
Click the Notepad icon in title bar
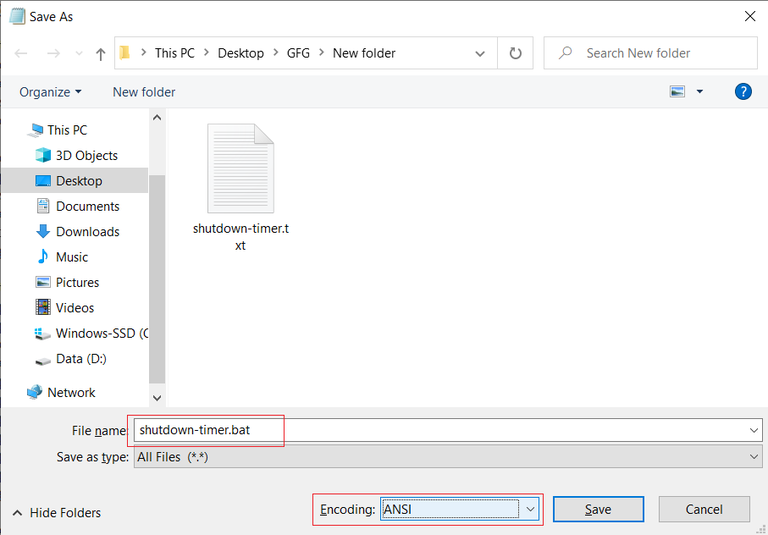pos(17,16)
